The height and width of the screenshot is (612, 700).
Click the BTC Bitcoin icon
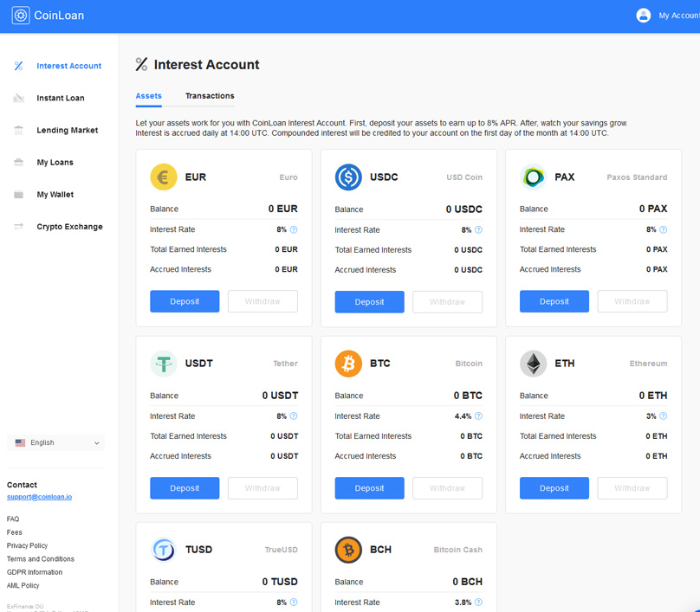pos(348,364)
